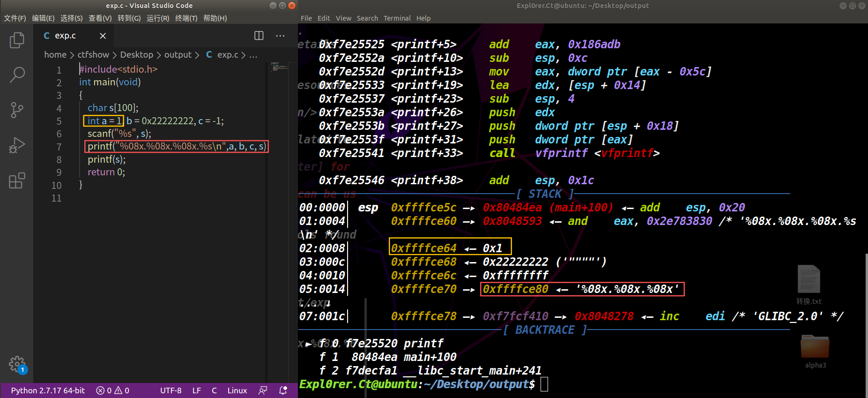Expand the output breadcrumb folder

[x=178, y=55]
